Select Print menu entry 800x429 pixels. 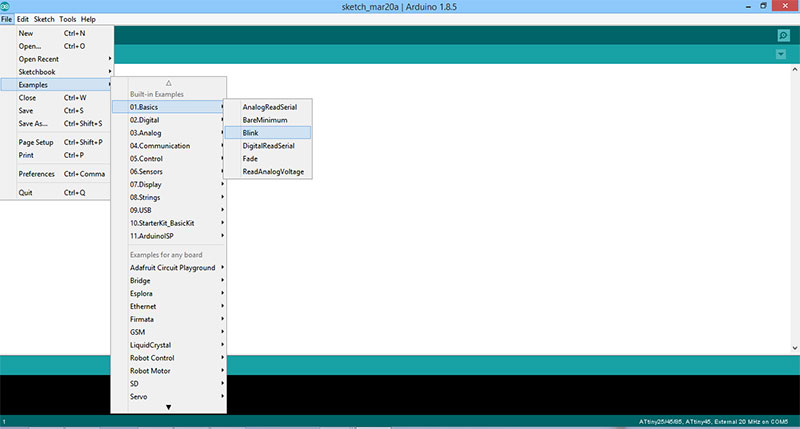[x=57, y=155]
